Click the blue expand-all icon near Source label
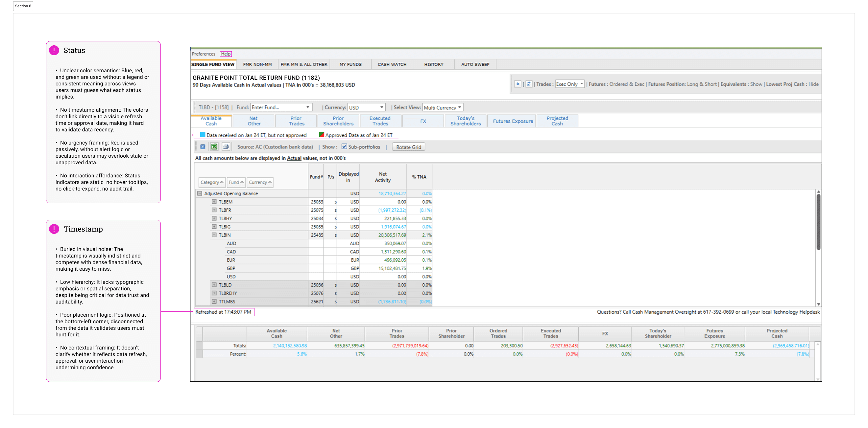Screen dimensions: 868x428 tap(203, 146)
